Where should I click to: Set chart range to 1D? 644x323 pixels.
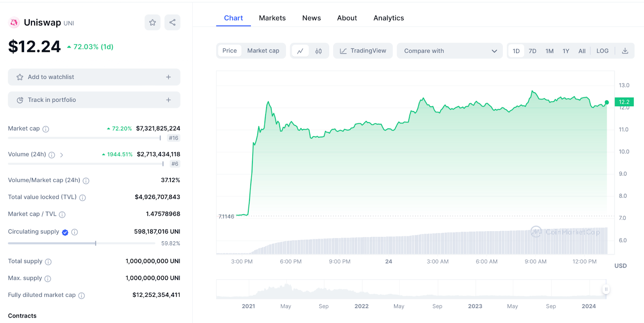point(516,51)
